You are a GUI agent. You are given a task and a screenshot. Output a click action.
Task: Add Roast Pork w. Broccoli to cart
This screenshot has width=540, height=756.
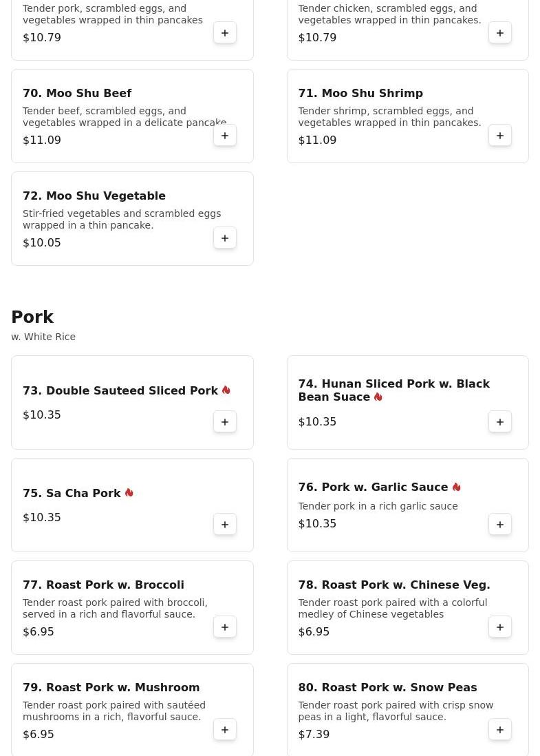pos(225,627)
